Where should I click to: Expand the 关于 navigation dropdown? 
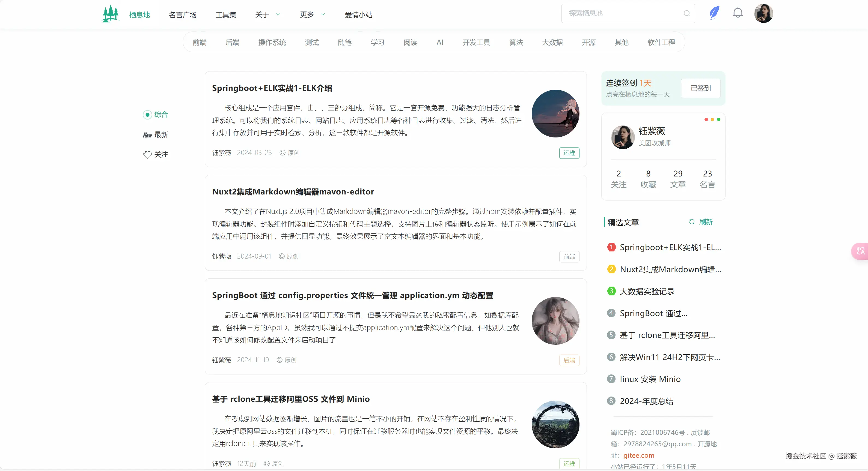pos(267,14)
